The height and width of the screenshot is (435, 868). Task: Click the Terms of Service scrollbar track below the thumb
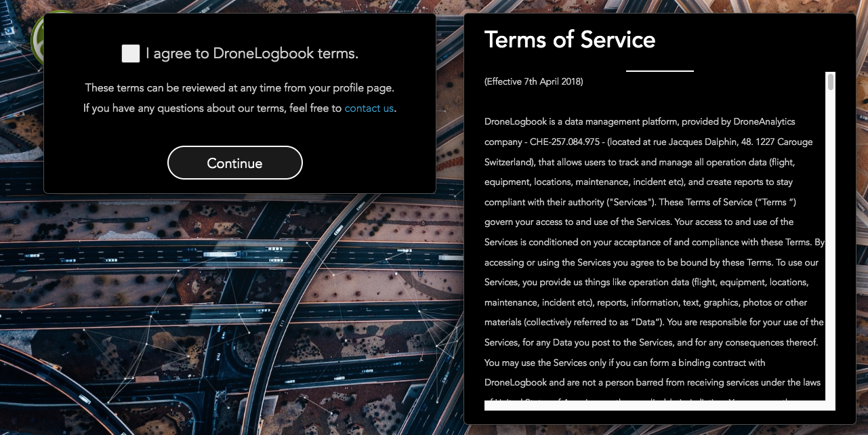pos(831,244)
